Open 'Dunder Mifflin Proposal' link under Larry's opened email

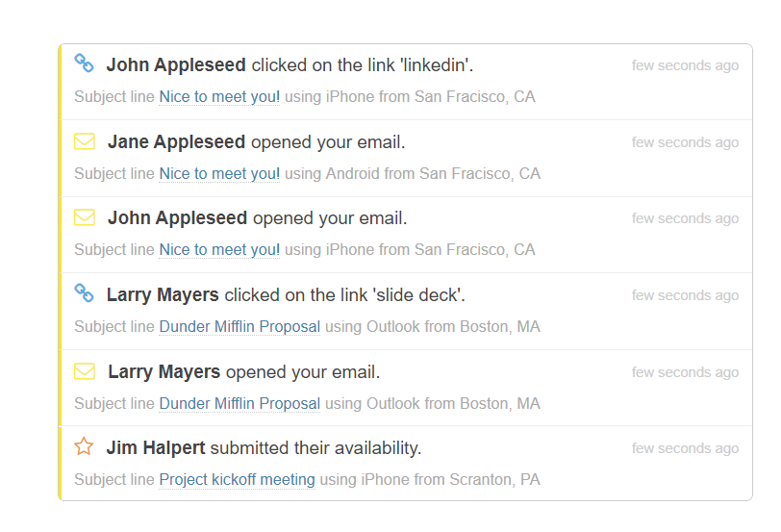tap(239, 403)
